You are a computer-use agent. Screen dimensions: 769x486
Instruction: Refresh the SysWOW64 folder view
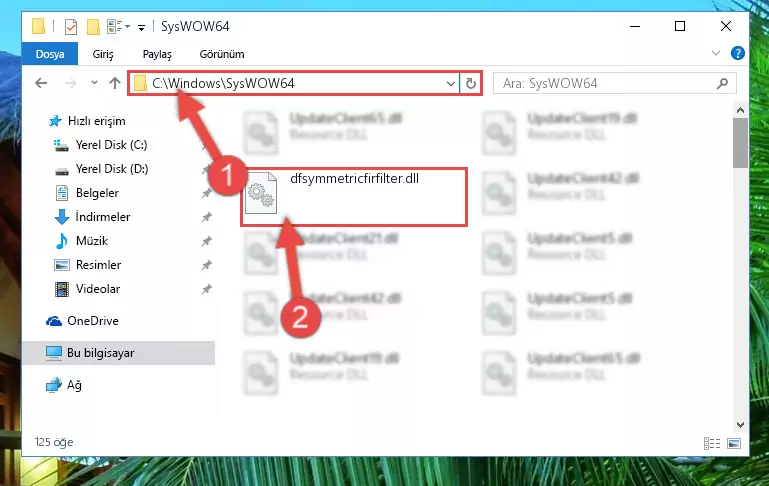pyautogui.click(x=470, y=84)
